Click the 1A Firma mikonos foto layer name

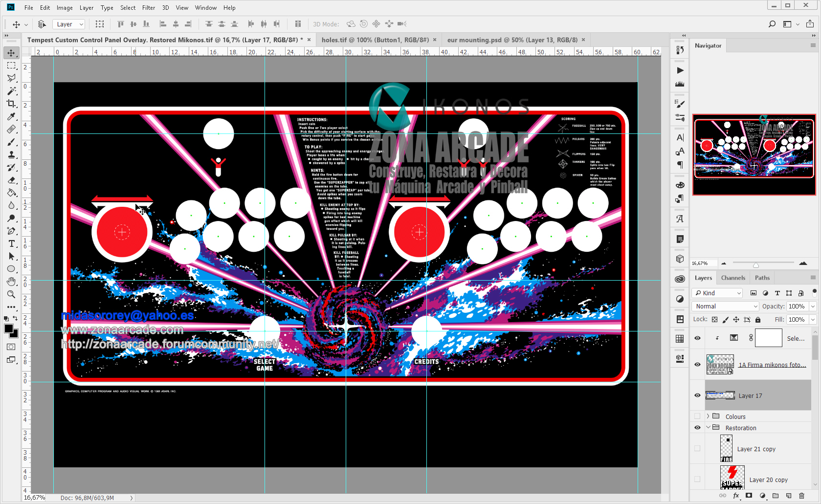coord(772,365)
